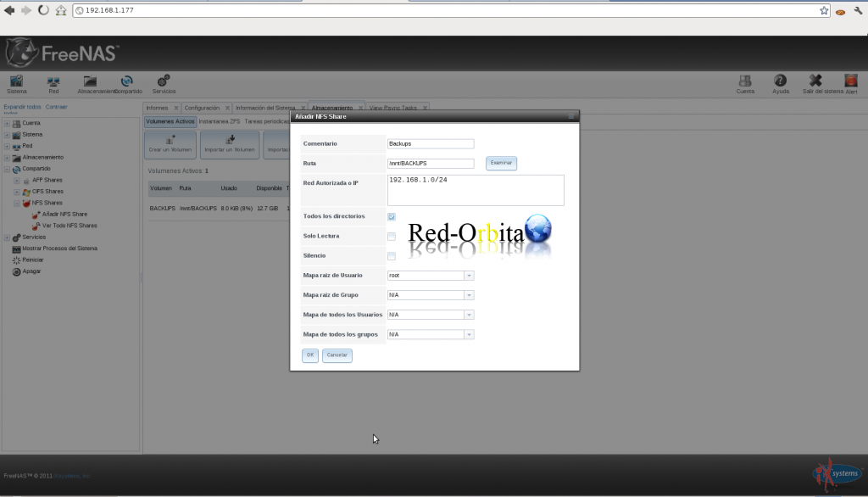Viewport: 868px width, 497px height.
Task: Click the Ruta path input field
Action: point(431,164)
